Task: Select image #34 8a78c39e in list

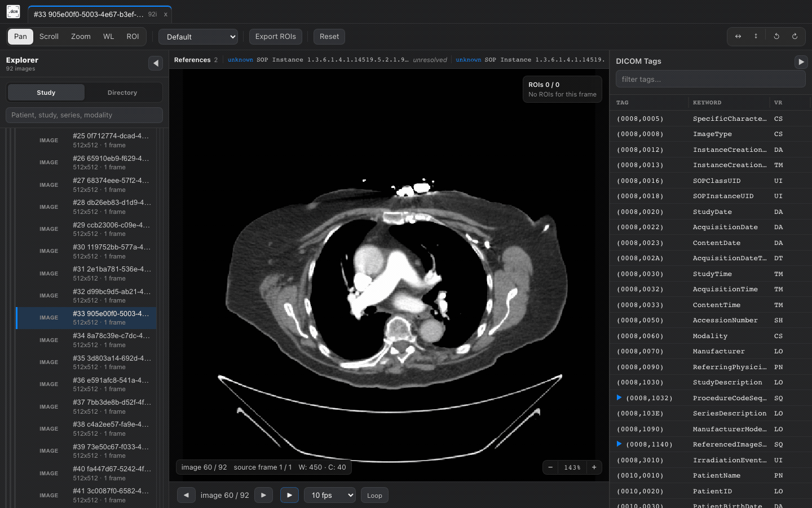Action: click(86, 340)
